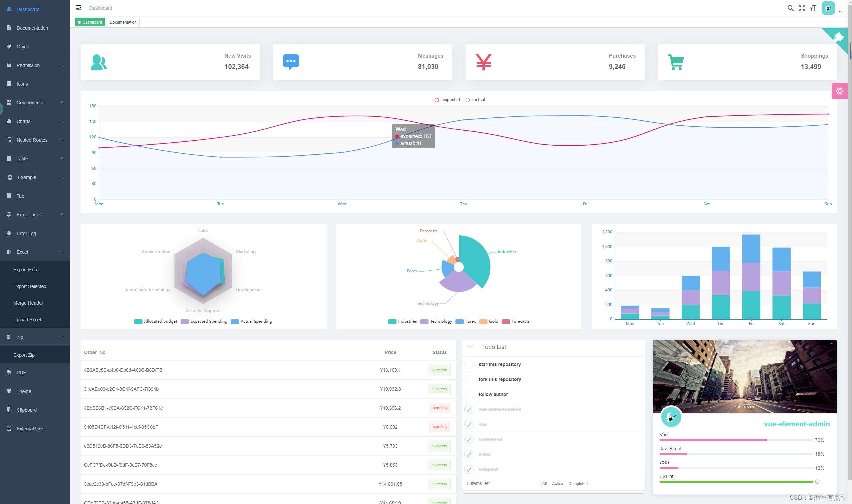
Task: Expand the Example submenu
Action: (61, 177)
